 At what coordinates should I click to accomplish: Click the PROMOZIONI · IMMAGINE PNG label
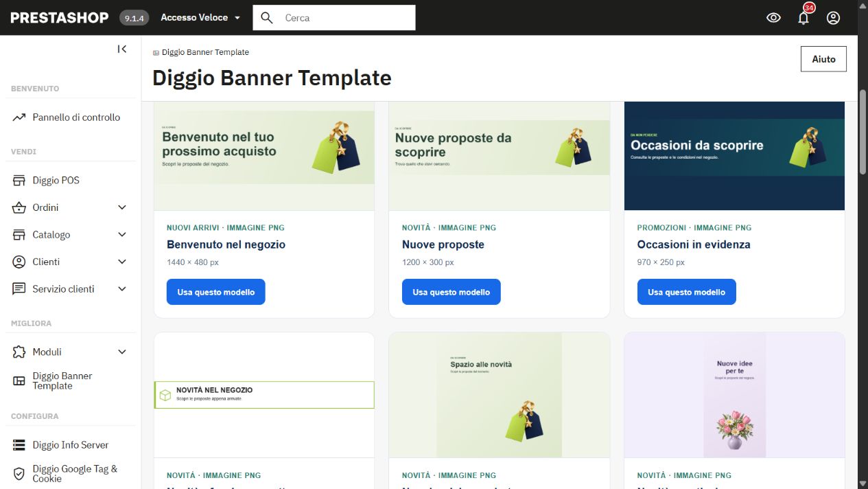694,227
